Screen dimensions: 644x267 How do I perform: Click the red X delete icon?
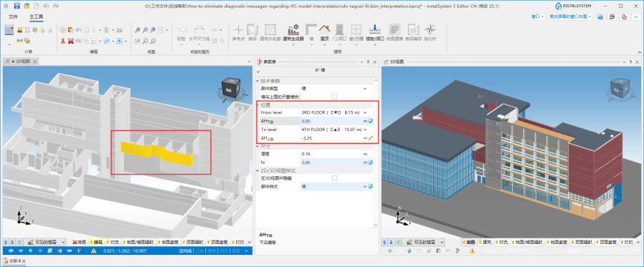click(x=71, y=41)
